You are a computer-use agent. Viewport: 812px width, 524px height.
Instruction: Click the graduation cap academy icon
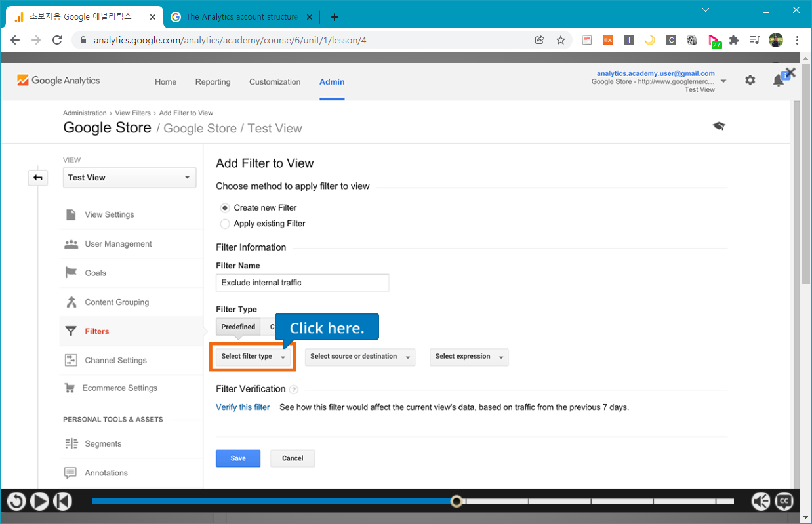(x=719, y=126)
